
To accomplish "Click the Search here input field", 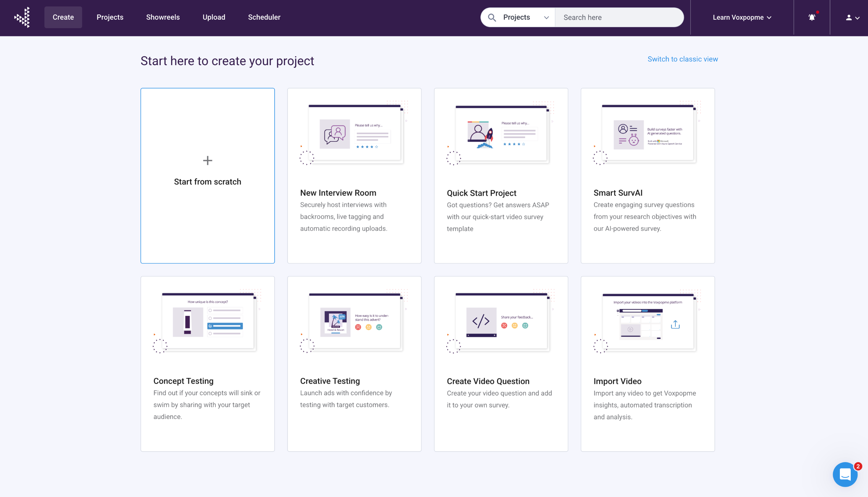I will (619, 17).
